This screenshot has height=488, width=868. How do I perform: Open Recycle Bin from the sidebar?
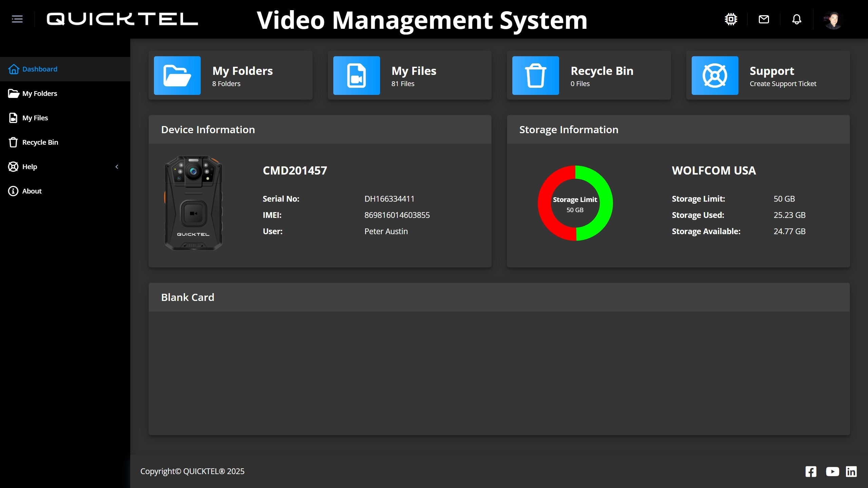[x=40, y=142]
